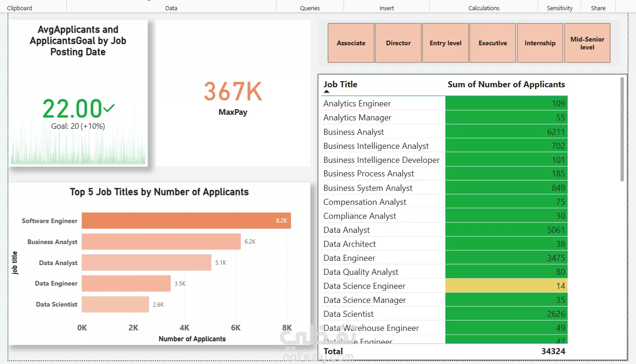Switch to the Insert ribbon tab

(386, 8)
